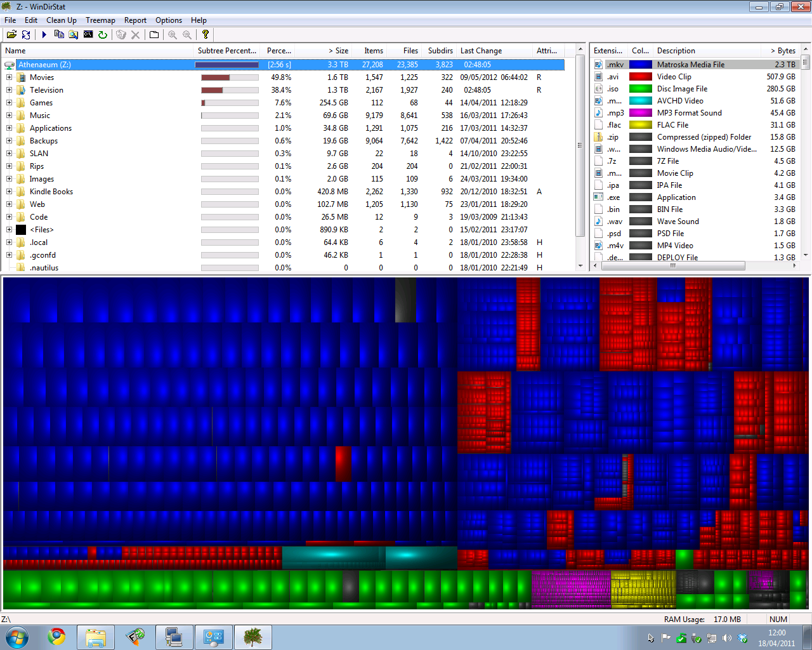Screen dimensions: 812x650
Task: Expand the Movies folder
Action: coord(9,77)
